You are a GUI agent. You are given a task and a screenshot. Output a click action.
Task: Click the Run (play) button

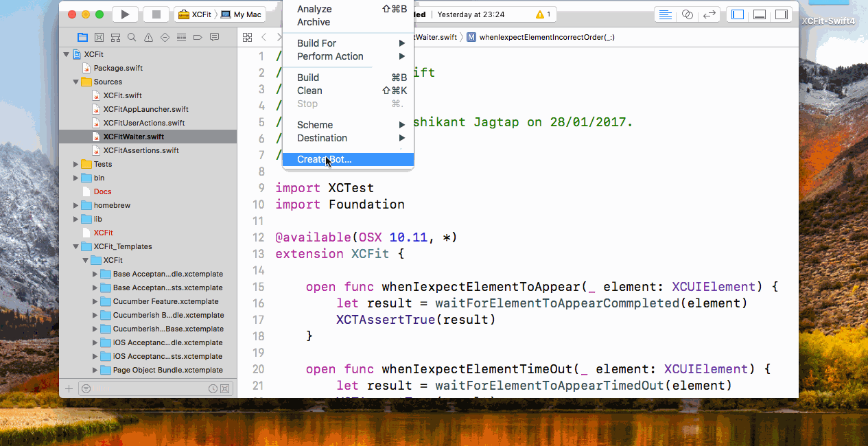tap(124, 14)
